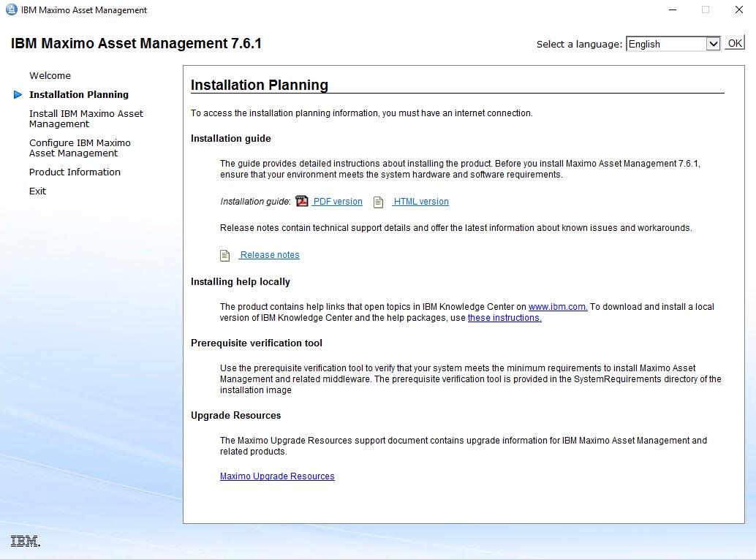Screen dimensions: 756x559
Task: Open the these instructions link
Action: [503, 317]
